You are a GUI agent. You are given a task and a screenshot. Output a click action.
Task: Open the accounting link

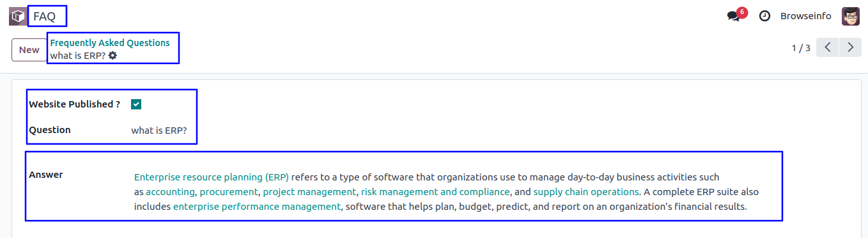(170, 192)
